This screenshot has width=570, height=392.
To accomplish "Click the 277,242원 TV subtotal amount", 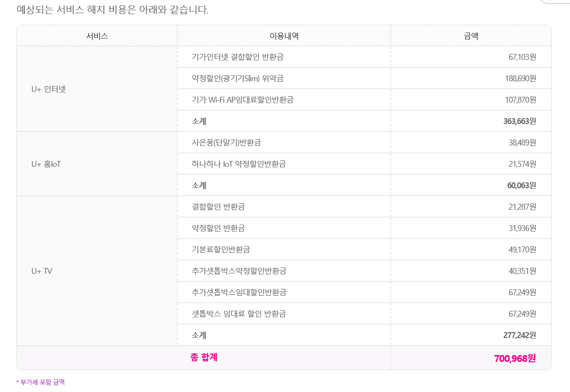I will coord(519,336).
